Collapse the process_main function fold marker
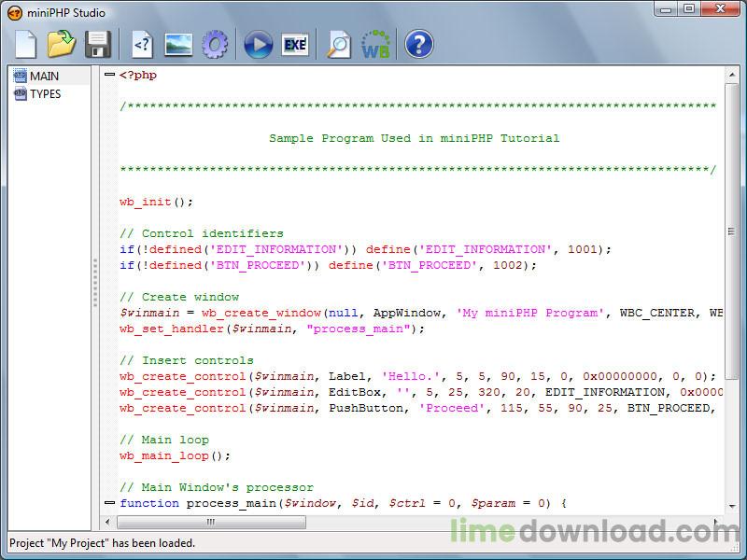 pos(109,503)
